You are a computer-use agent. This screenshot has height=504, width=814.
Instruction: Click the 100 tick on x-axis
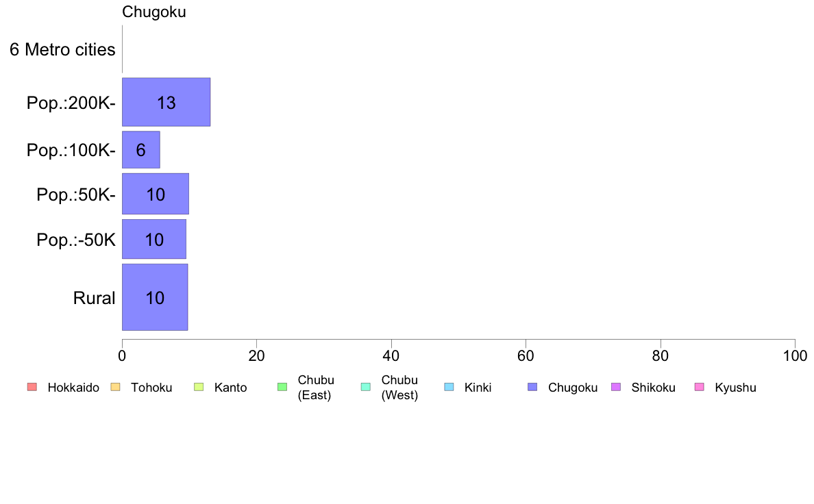point(795,355)
